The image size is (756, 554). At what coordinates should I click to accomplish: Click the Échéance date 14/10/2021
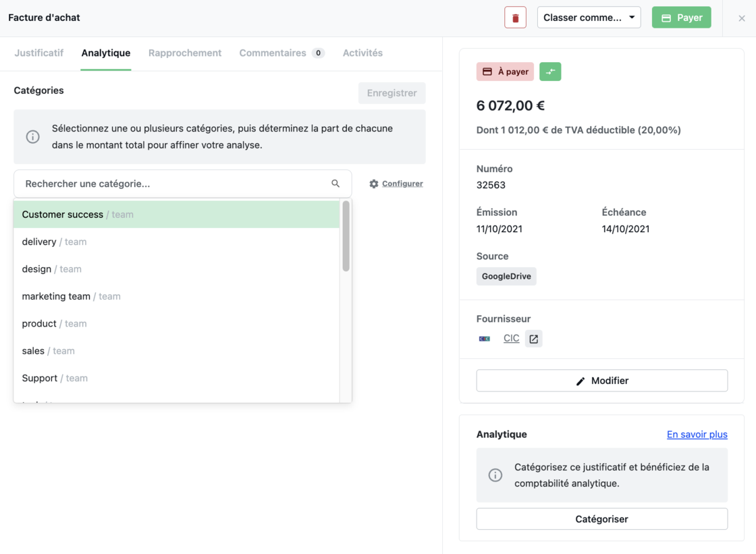(625, 229)
